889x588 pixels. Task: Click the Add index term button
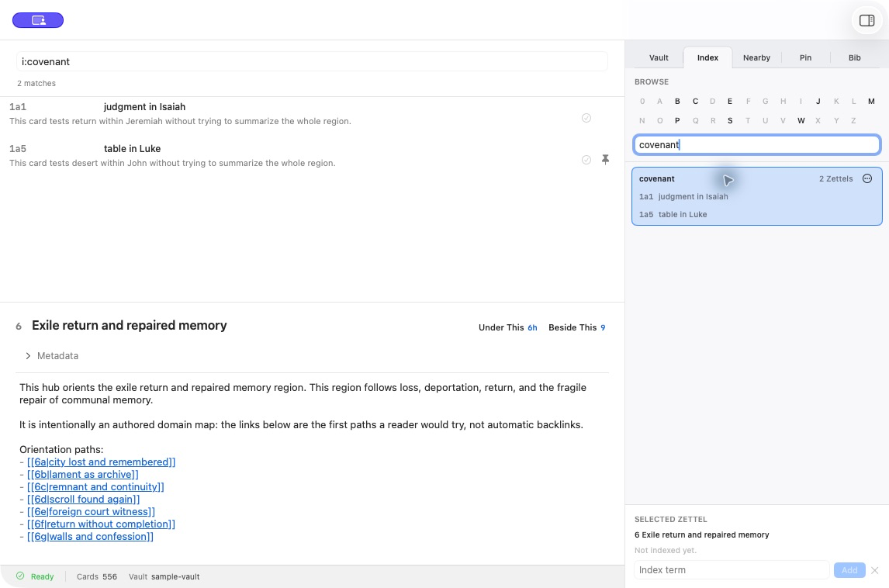tap(849, 570)
